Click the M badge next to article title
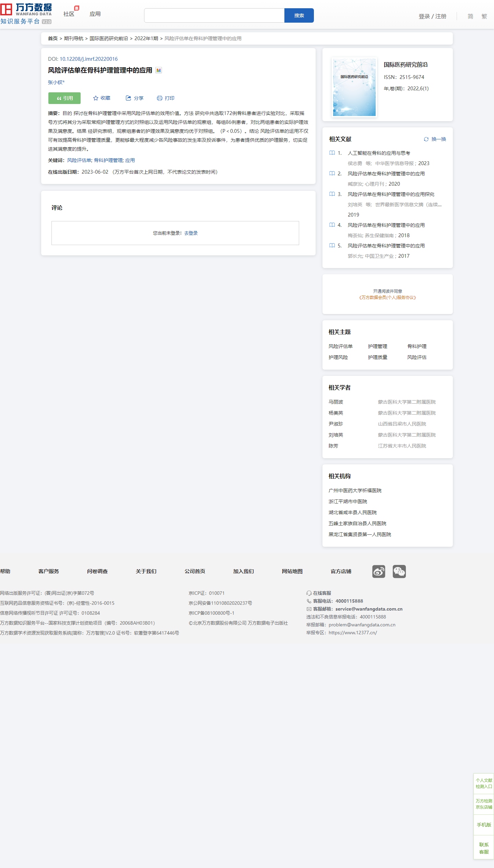The height and width of the screenshot is (868, 494). coord(158,70)
